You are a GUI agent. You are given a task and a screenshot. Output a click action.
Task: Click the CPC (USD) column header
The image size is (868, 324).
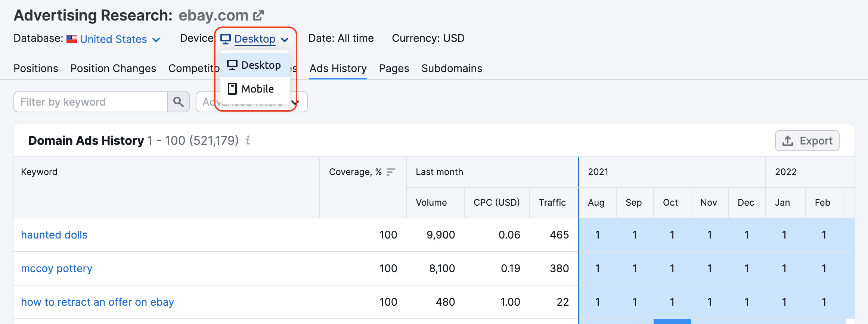click(x=497, y=202)
